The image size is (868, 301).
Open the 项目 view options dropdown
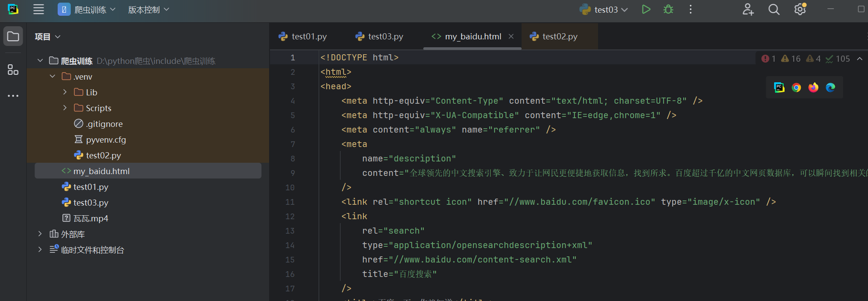pos(48,37)
